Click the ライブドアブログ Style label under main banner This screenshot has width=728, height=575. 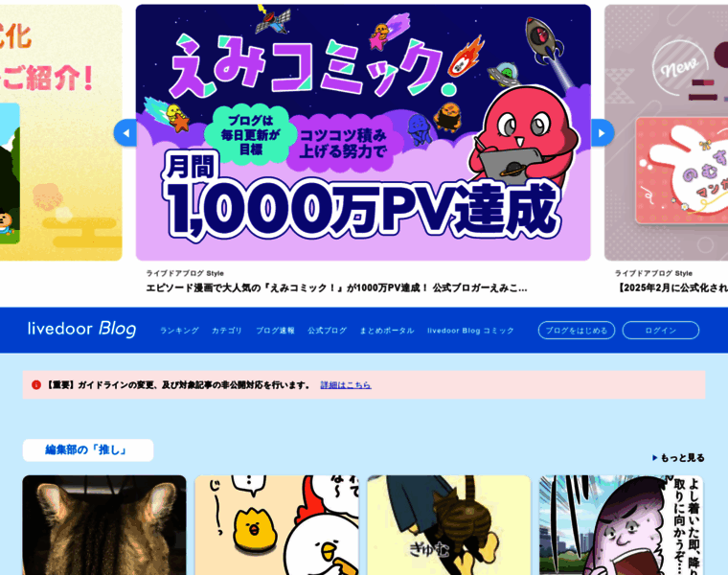185,273
